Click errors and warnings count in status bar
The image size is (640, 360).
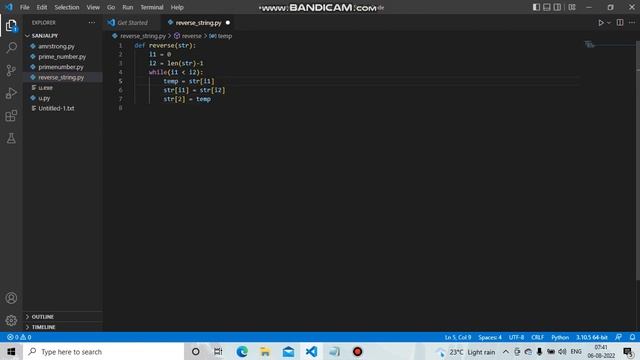coord(19,337)
